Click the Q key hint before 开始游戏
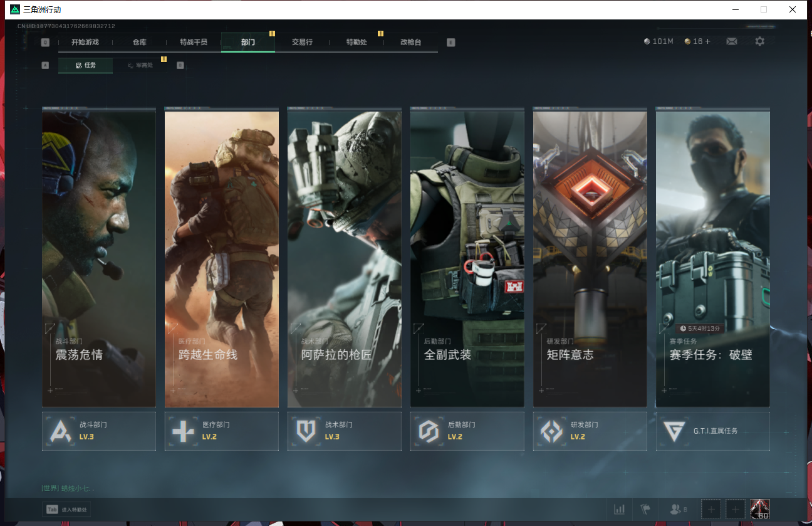This screenshot has height=526, width=812. pyautogui.click(x=45, y=43)
